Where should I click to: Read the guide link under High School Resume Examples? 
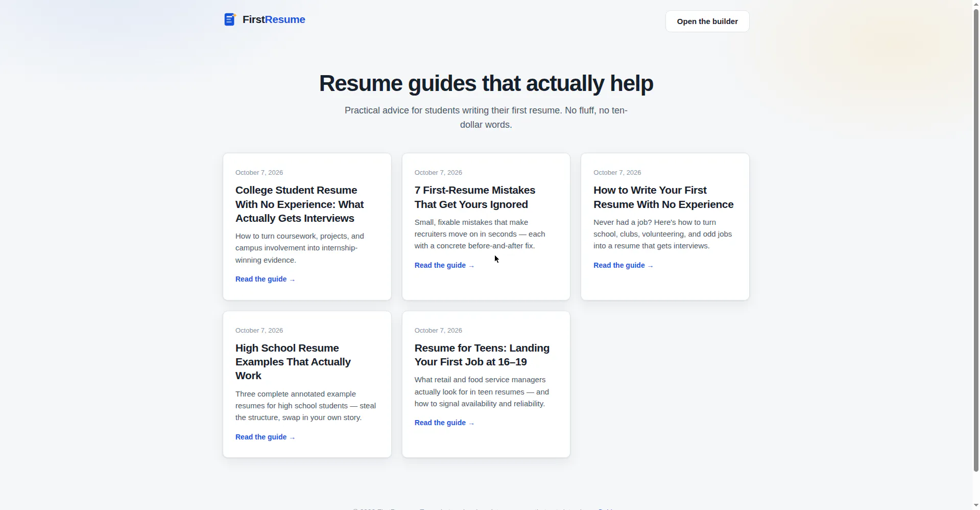tap(265, 437)
